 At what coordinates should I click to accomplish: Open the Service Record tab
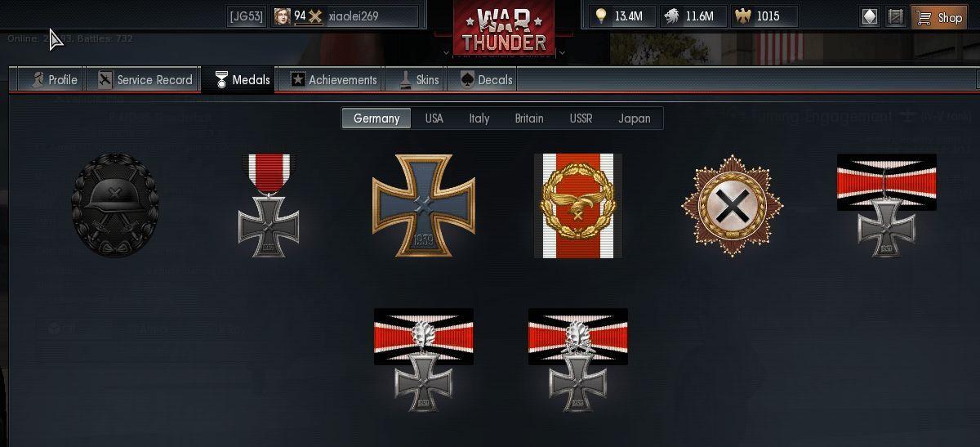(145, 79)
